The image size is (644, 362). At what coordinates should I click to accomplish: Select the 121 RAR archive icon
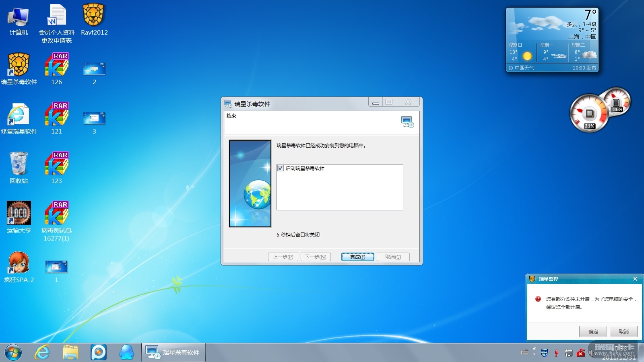56,119
